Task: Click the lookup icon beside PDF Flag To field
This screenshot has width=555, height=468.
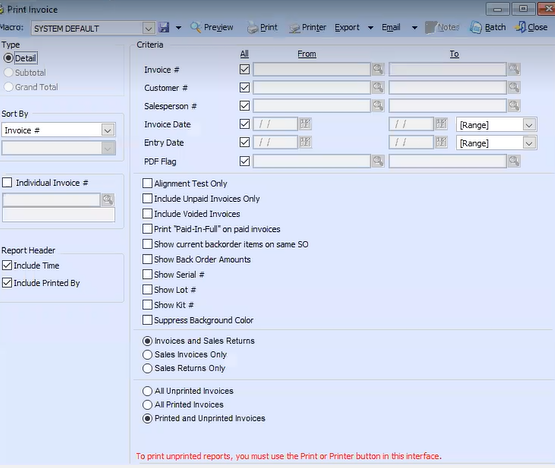Action: (514, 161)
